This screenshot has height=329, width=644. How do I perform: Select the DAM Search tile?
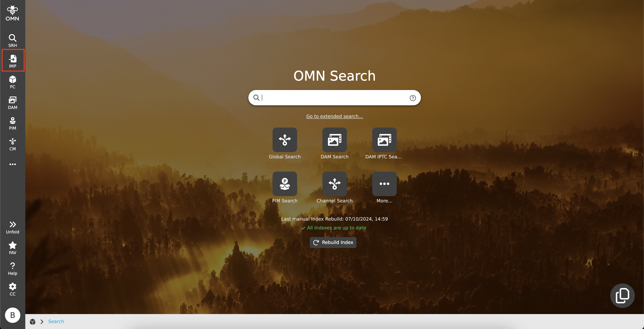point(334,140)
